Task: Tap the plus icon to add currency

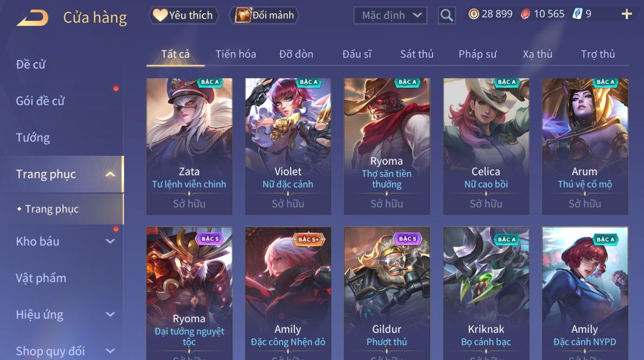Action: 626,14
